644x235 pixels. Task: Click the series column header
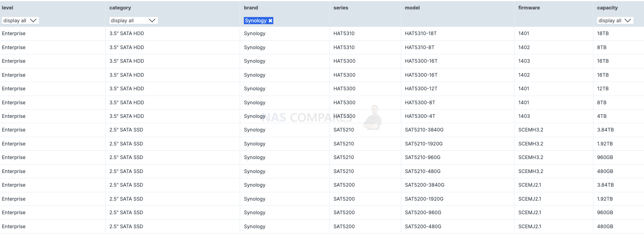(341, 8)
